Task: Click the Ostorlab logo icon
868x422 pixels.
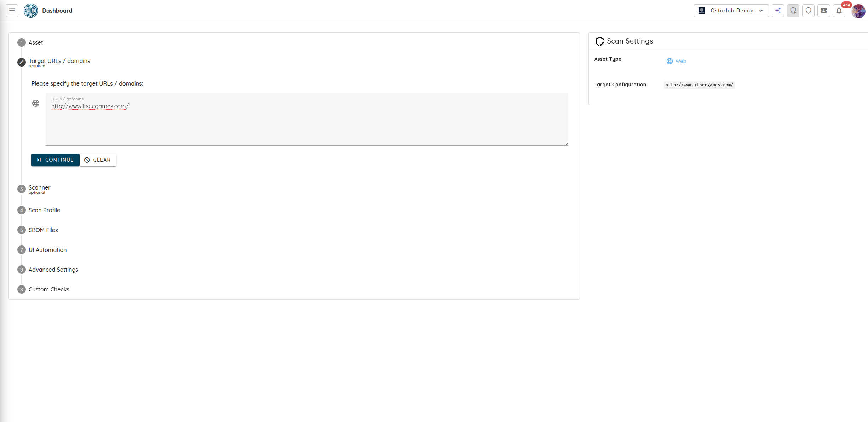Action: coord(31,11)
